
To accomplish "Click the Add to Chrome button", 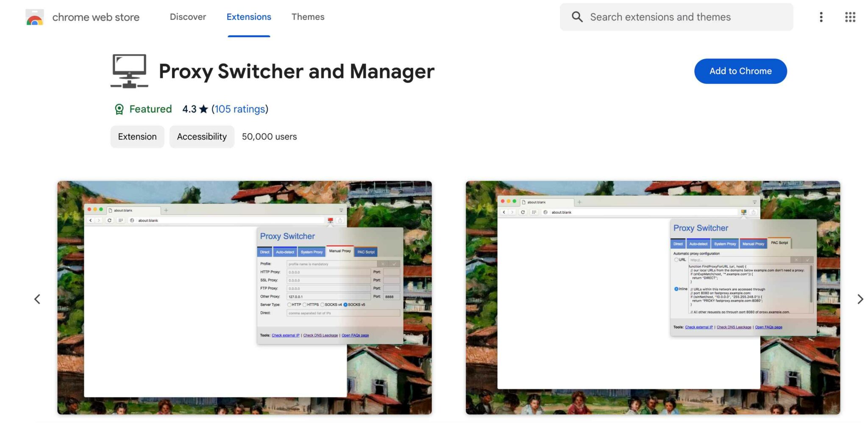I will click(x=740, y=71).
